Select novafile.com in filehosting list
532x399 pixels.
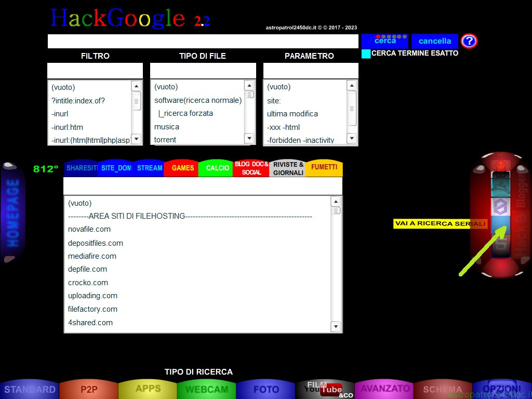coord(89,229)
